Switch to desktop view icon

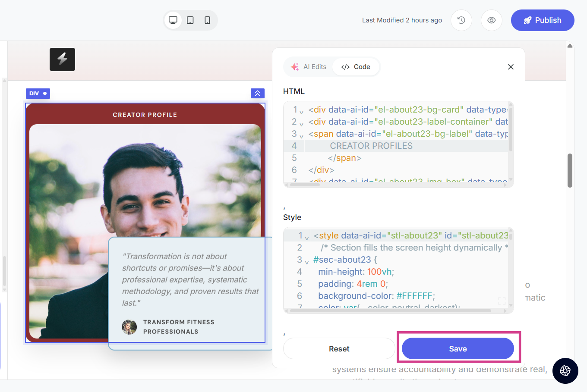(x=173, y=20)
